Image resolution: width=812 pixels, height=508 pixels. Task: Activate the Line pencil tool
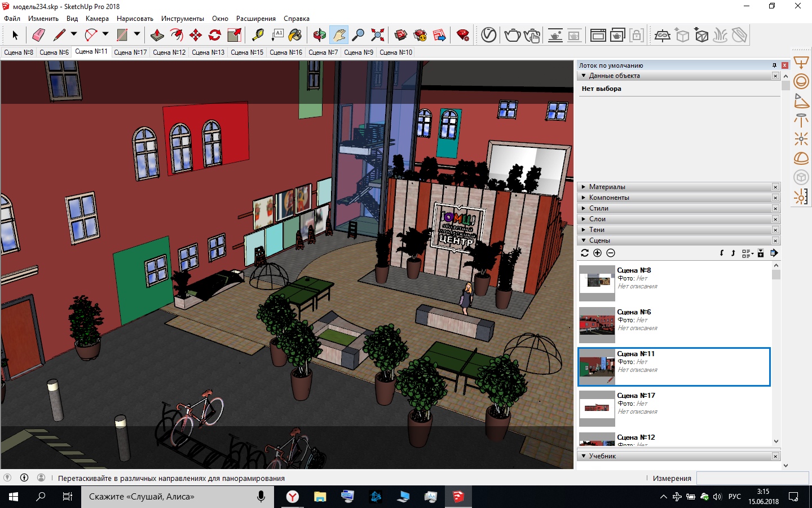click(x=59, y=35)
